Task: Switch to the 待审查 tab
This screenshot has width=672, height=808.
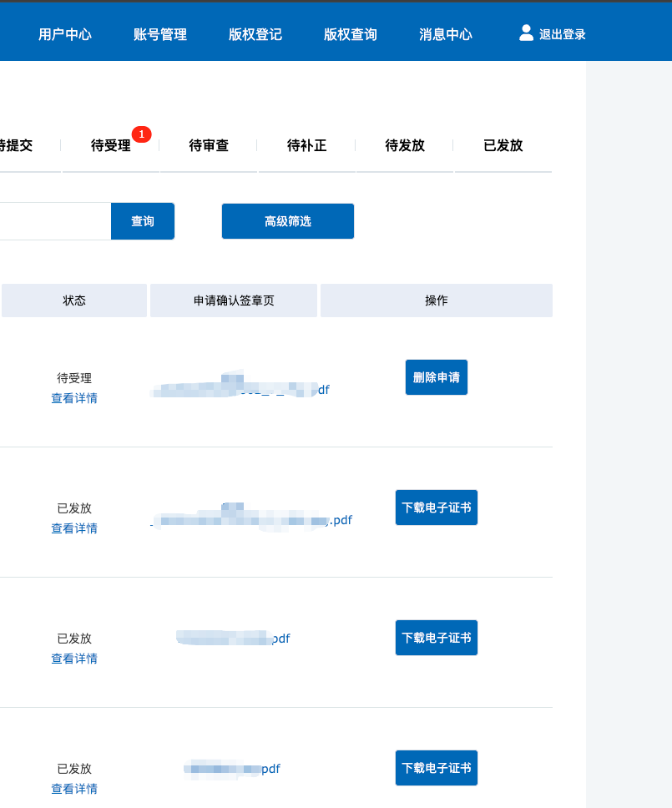Action: click(x=209, y=145)
